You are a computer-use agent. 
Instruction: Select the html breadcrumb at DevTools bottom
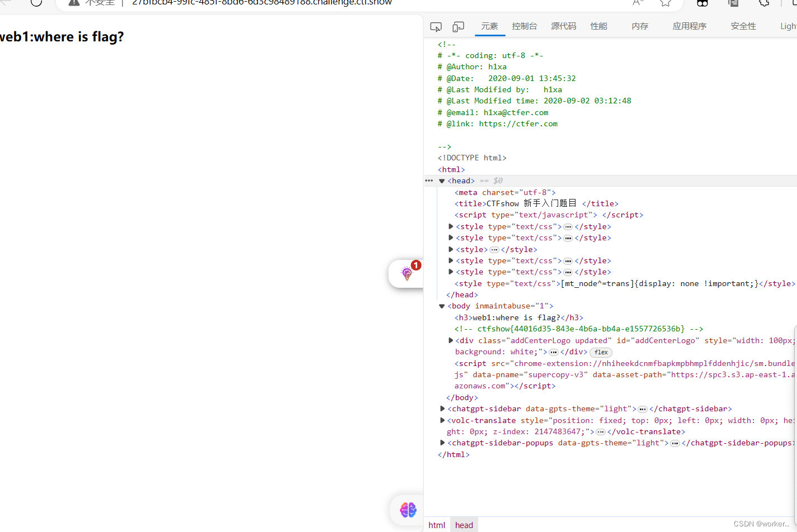[437, 525]
